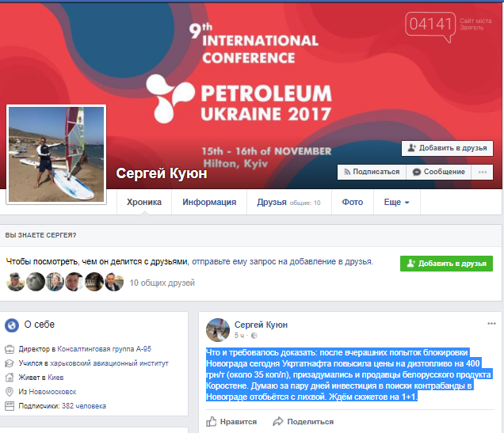The image size is (504, 433).
Task: Click the post author avatar thumbnail
Action: (218, 330)
